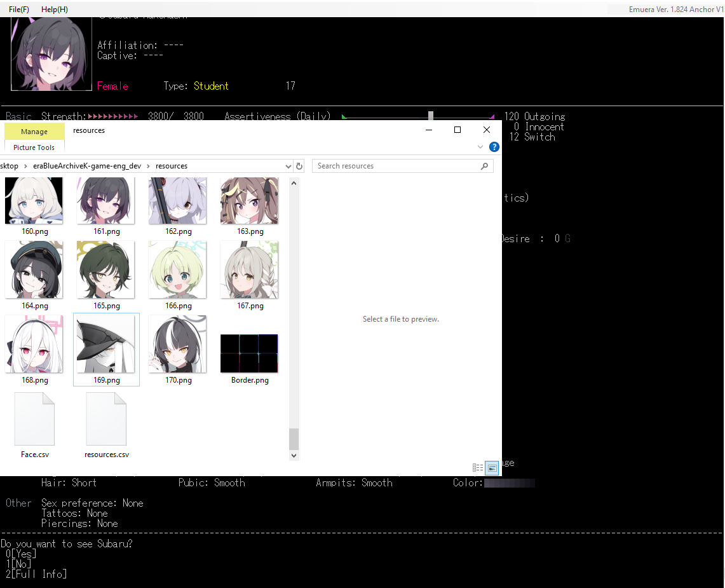The height and width of the screenshot is (588, 725).
Task: Choose option 0[Yes] in Emuera
Action: [21, 554]
